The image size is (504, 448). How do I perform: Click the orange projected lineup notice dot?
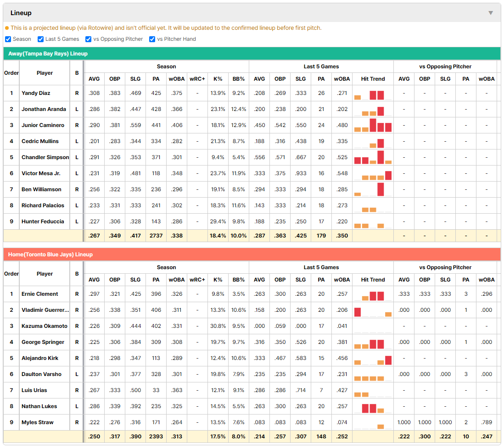pyautogui.click(x=7, y=28)
